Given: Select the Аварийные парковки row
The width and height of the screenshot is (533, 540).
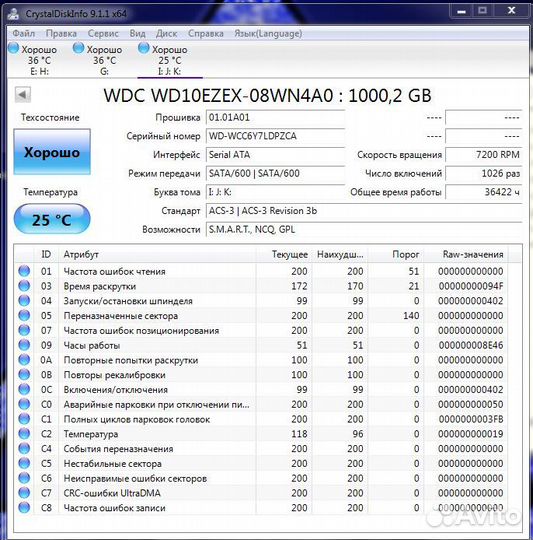Looking at the screenshot, I should click(x=261, y=404).
